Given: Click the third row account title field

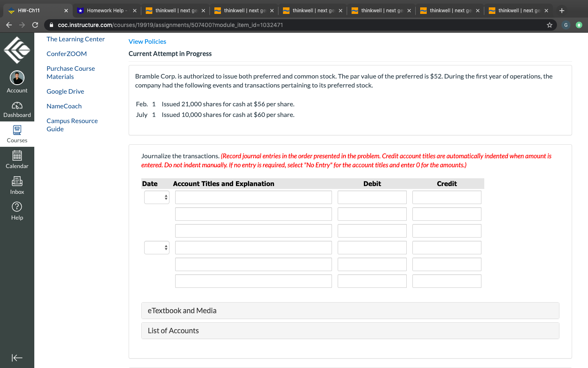Looking at the screenshot, I should click(x=254, y=231).
